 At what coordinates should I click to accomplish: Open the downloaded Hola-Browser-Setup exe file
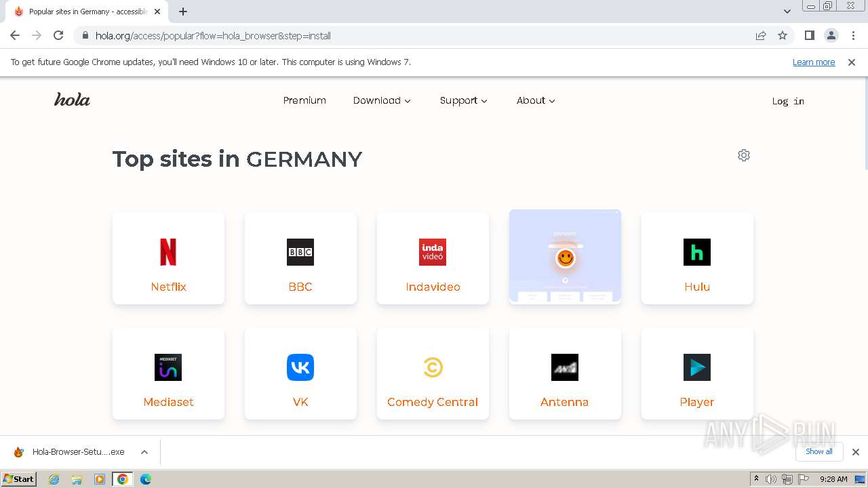pyautogui.click(x=70, y=452)
